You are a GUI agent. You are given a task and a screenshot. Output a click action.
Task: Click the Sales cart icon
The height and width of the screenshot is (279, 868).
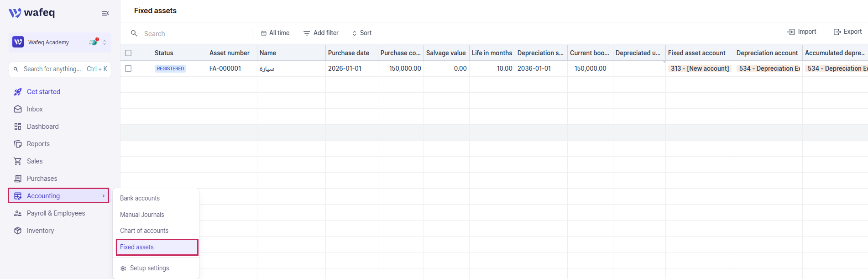coord(18,161)
